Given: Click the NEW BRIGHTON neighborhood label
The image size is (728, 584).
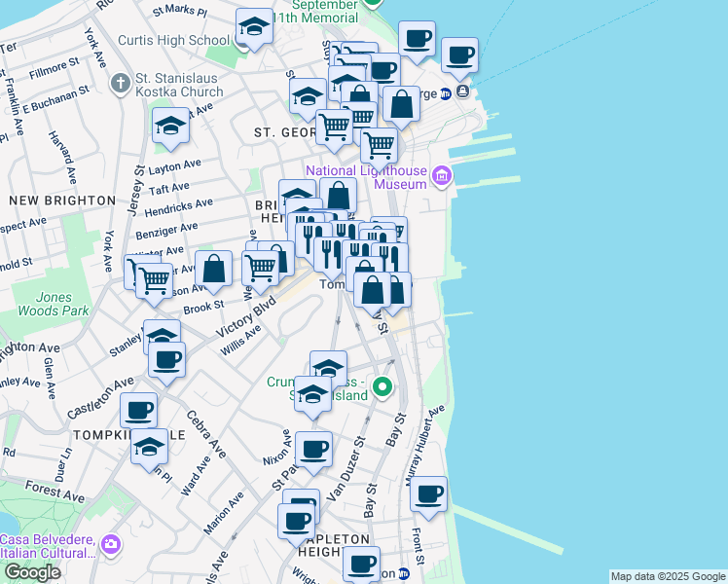Looking at the screenshot, I should pos(62,201).
